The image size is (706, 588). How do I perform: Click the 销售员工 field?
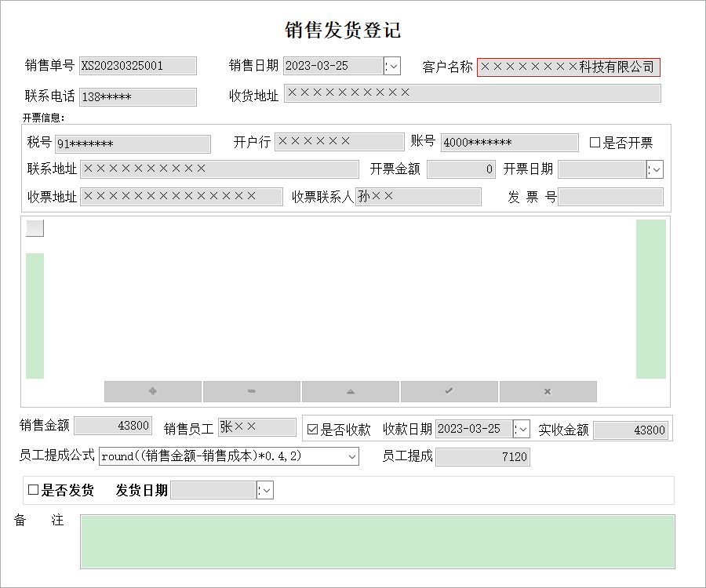pyautogui.click(x=257, y=427)
